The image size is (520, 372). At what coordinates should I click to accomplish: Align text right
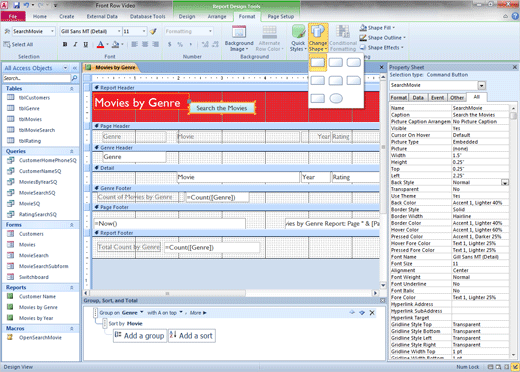click(x=156, y=44)
